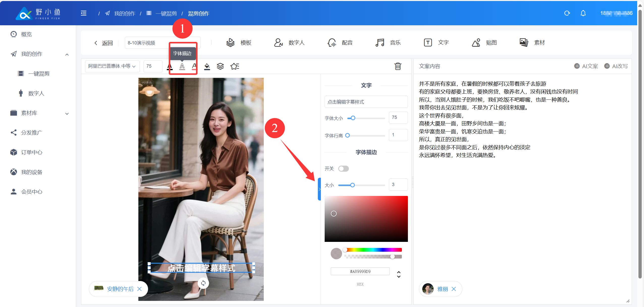Click the layers stack icon
The width and height of the screenshot is (644, 307).
click(x=220, y=66)
